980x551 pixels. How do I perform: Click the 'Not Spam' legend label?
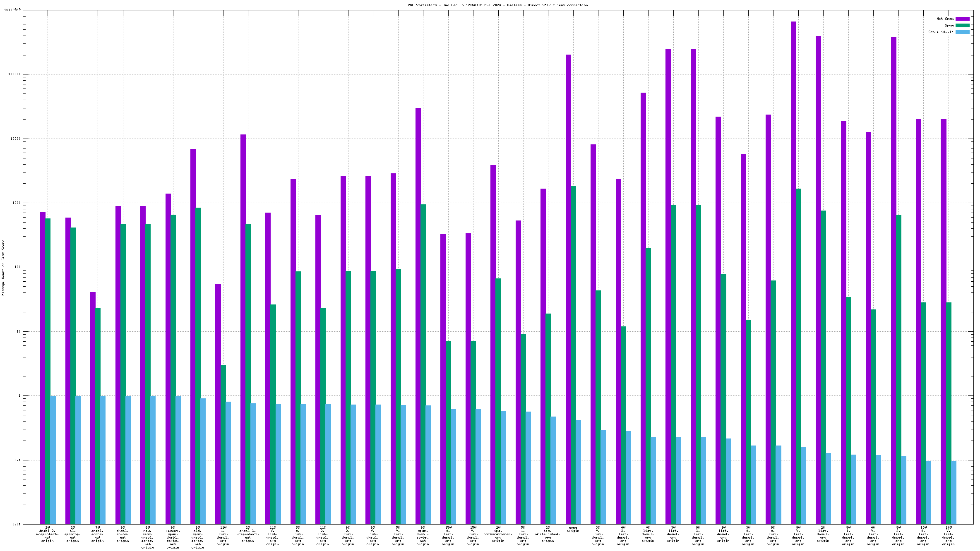[x=945, y=19]
